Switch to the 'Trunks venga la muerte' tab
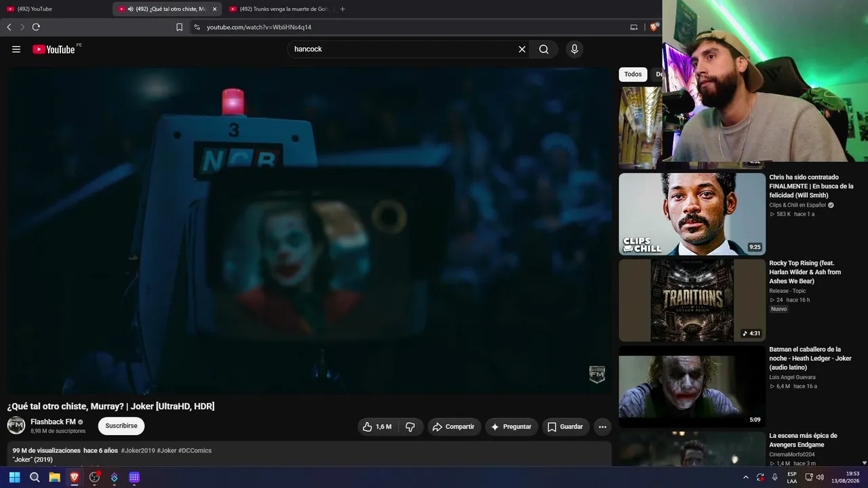Screen dimensions: 868x488 pyautogui.click(x=278, y=9)
